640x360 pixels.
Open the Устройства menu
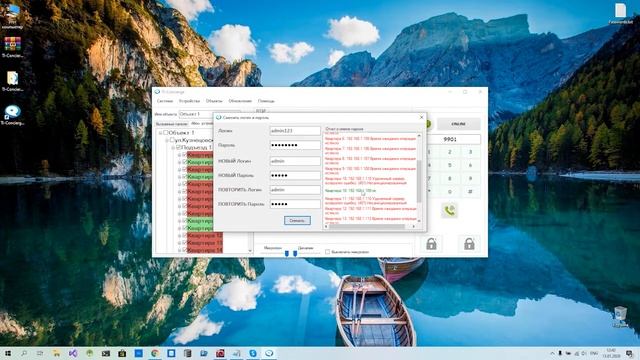click(x=189, y=101)
